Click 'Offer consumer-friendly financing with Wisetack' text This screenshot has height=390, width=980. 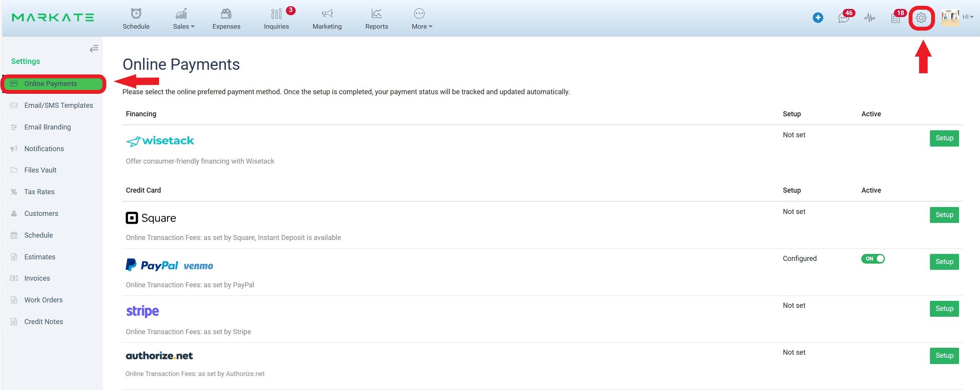200,161
